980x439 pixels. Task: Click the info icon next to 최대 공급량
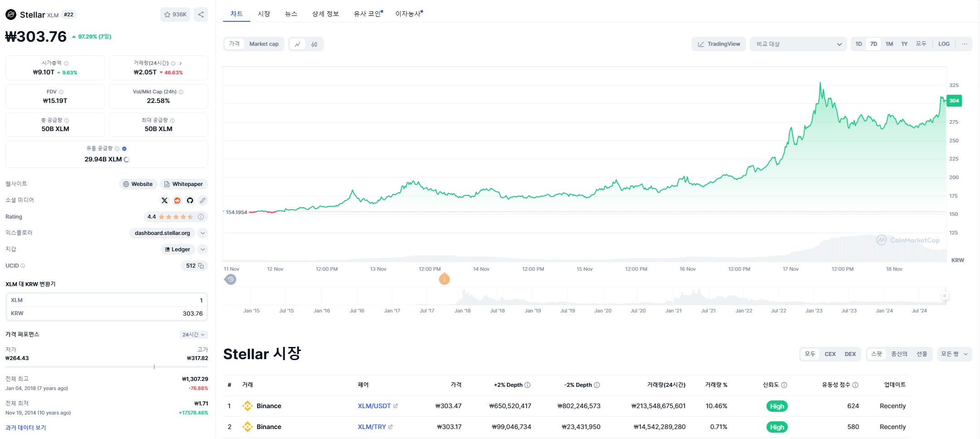pos(172,121)
